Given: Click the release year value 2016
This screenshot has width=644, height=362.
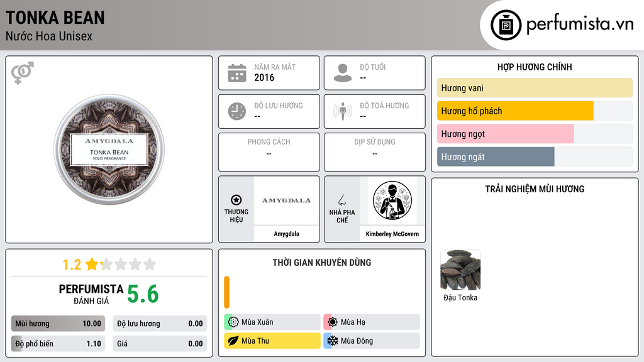Looking at the screenshot, I should coord(264,77).
